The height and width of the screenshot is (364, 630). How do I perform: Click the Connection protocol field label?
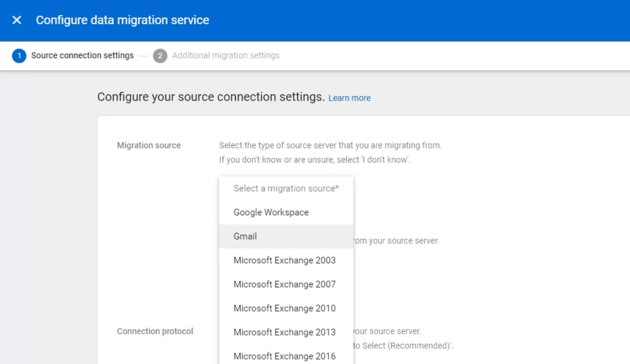pyautogui.click(x=155, y=331)
